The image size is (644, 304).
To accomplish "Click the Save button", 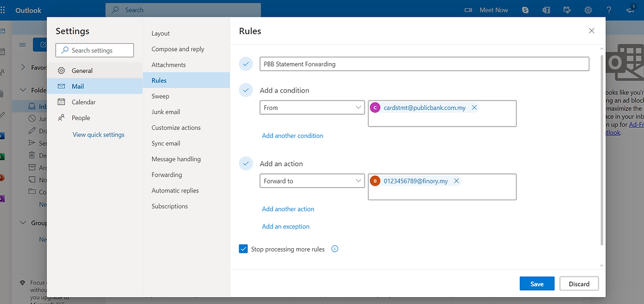I will click(x=536, y=284).
